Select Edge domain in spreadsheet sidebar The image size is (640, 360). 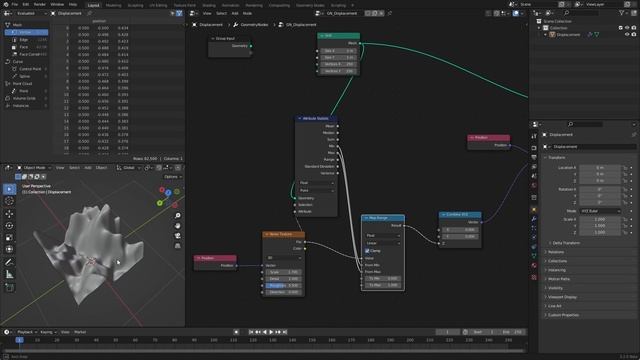[x=27, y=40]
